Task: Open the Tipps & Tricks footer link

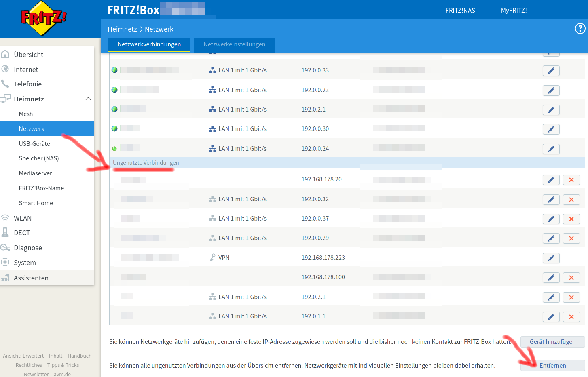Action: click(x=63, y=365)
